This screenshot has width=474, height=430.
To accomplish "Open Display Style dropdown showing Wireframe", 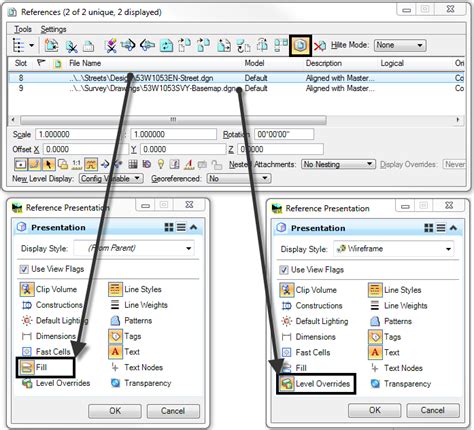I will click(393, 249).
